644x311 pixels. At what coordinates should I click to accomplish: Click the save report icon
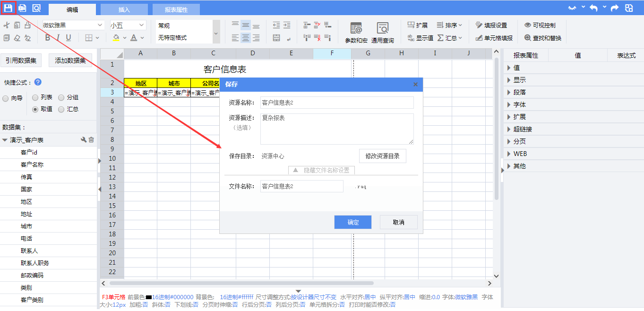tap(8, 8)
